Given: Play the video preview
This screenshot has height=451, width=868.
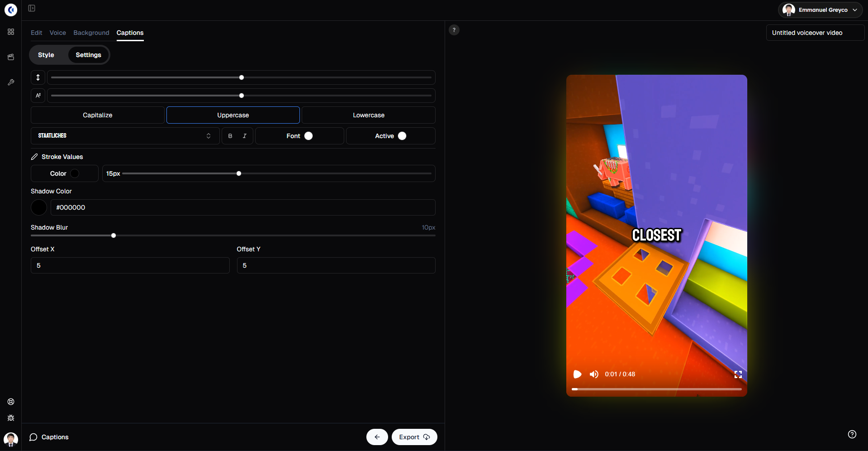Looking at the screenshot, I should (577, 374).
